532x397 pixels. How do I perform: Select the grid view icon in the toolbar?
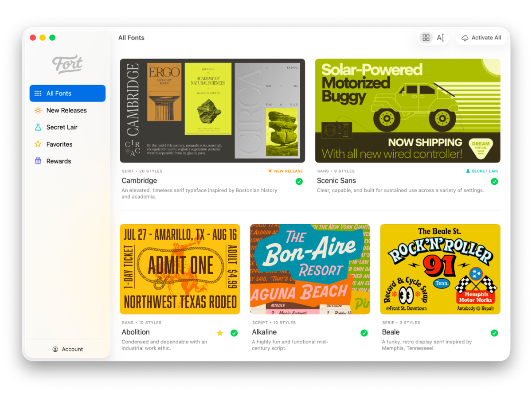click(x=426, y=38)
